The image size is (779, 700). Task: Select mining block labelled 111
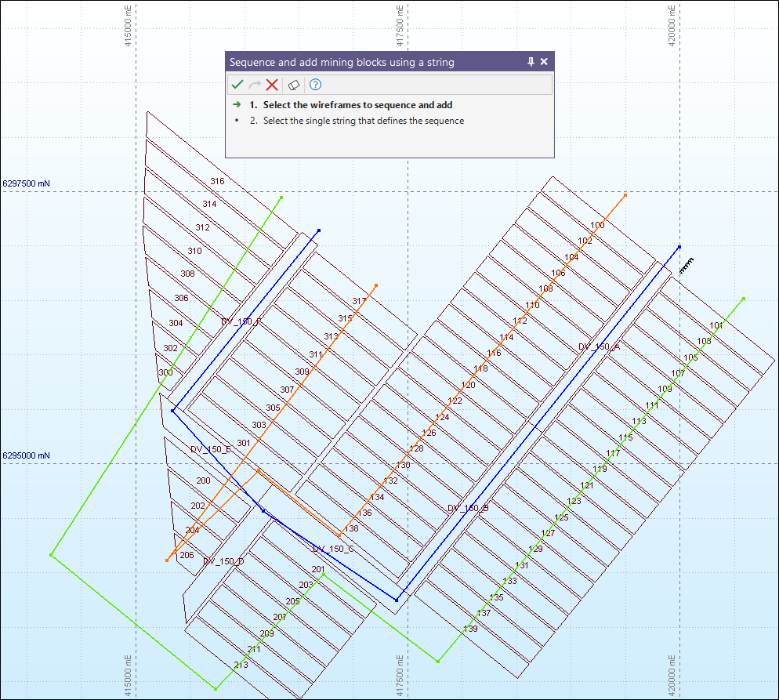pos(652,405)
